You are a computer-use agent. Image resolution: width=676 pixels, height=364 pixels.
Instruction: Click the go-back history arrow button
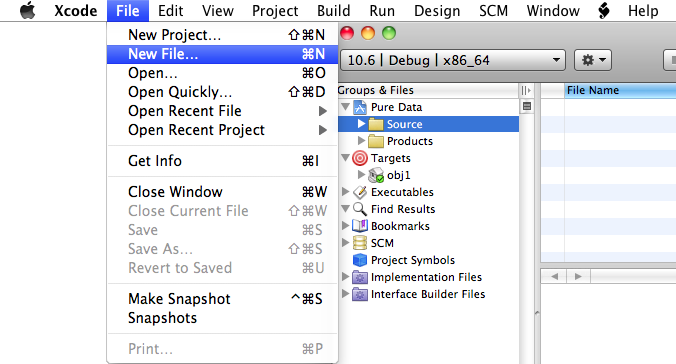tap(555, 276)
